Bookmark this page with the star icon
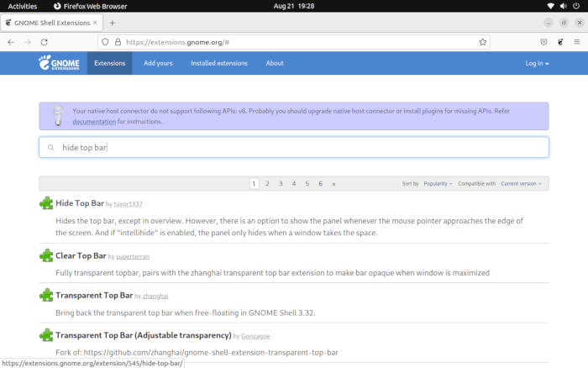Viewport: 588px width, 368px height. tap(483, 42)
